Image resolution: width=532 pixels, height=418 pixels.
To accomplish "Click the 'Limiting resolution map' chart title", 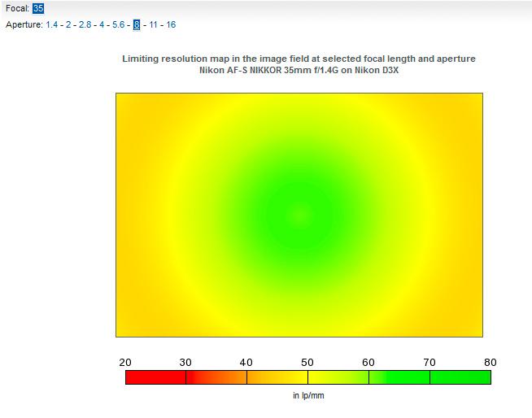I will click(299, 59).
